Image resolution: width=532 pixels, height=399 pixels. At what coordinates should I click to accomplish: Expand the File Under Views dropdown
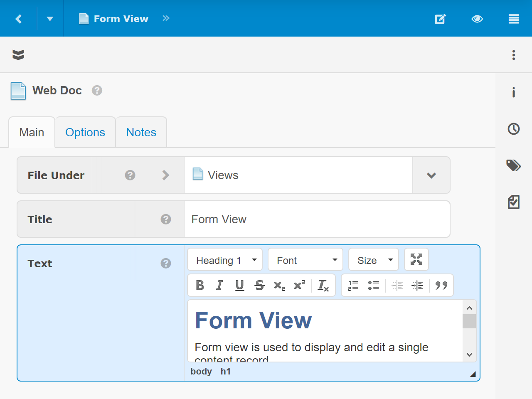[x=431, y=175]
